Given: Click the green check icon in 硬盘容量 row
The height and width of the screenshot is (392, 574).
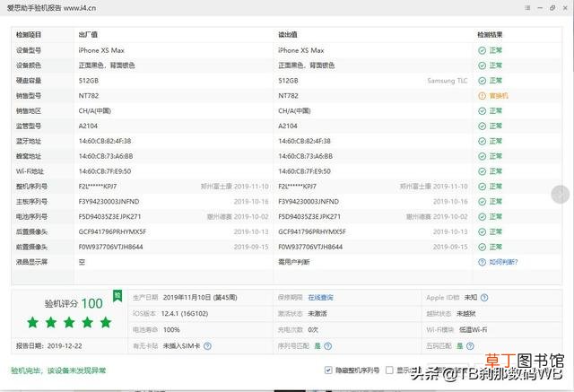Looking at the screenshot, I should (x=483, y=81).
